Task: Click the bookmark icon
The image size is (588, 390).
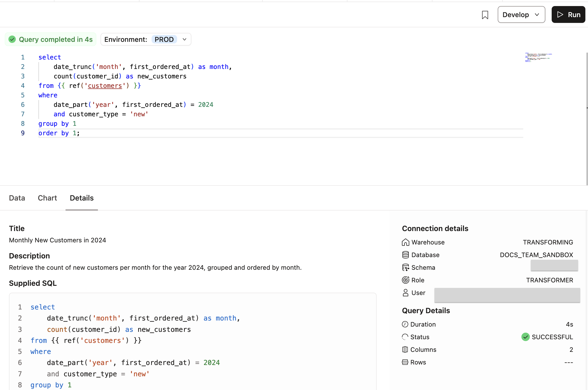Action: coord(485,15)
